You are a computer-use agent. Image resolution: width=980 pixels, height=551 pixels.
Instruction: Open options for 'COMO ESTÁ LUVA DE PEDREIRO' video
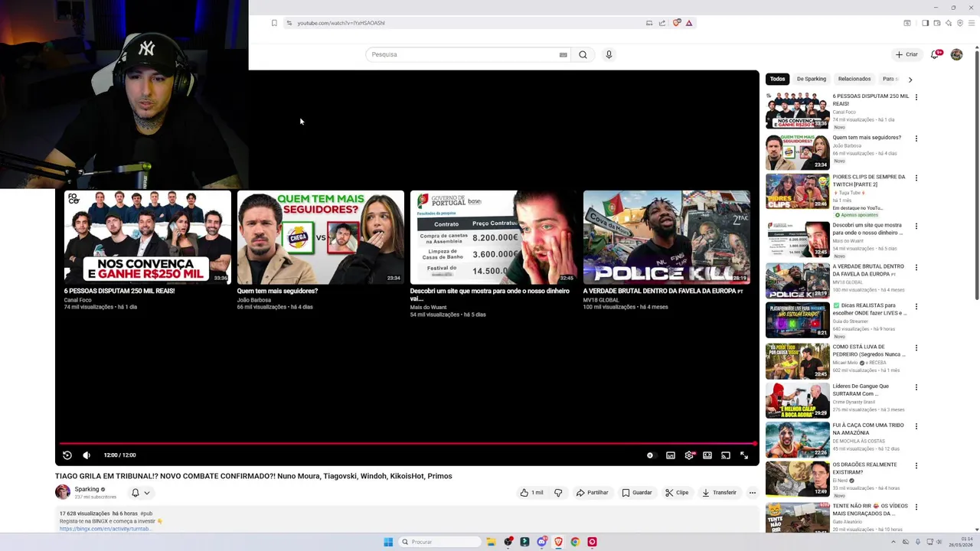(916, 347)
